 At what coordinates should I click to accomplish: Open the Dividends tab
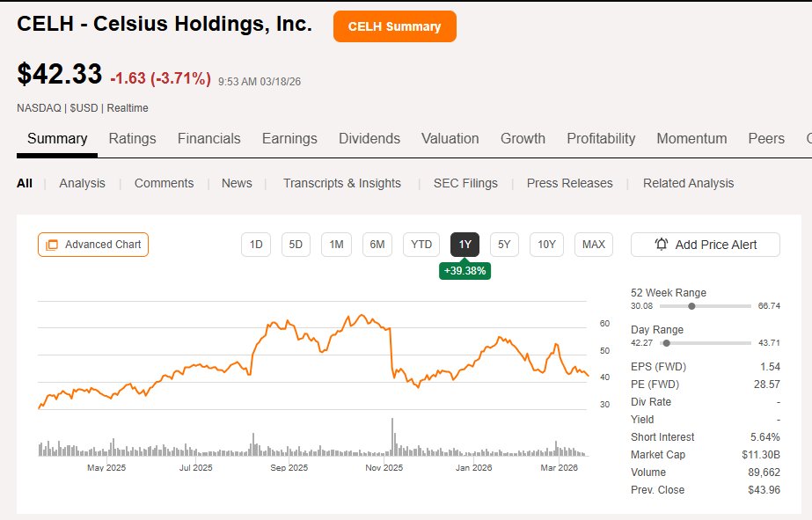[369, 138]
